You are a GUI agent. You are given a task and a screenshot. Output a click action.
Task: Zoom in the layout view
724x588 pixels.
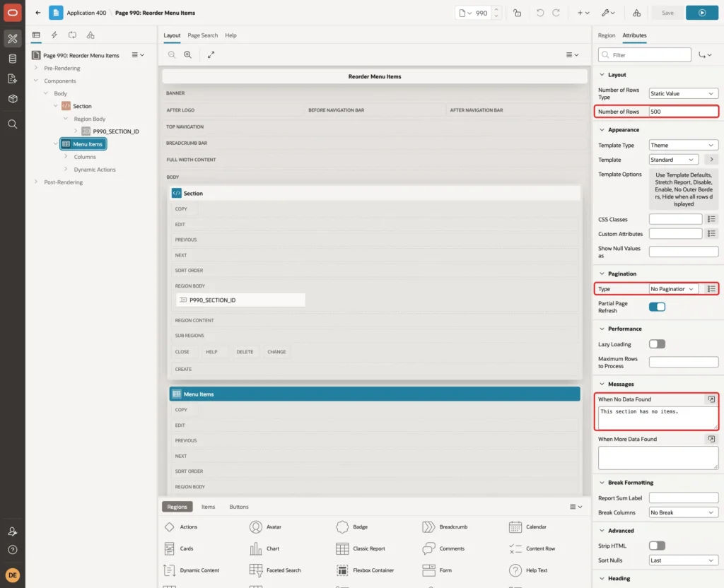188,54
